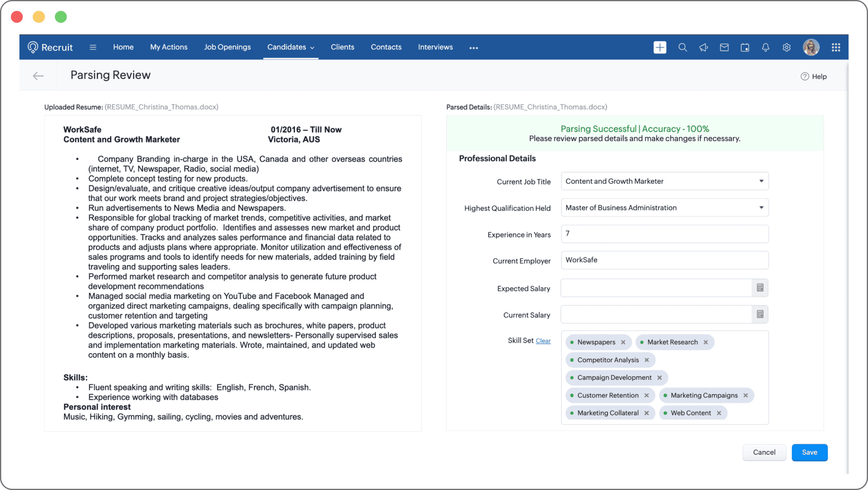The image size is (868, 490).
Task: Go to the Home tab
Action: [123, 47]
